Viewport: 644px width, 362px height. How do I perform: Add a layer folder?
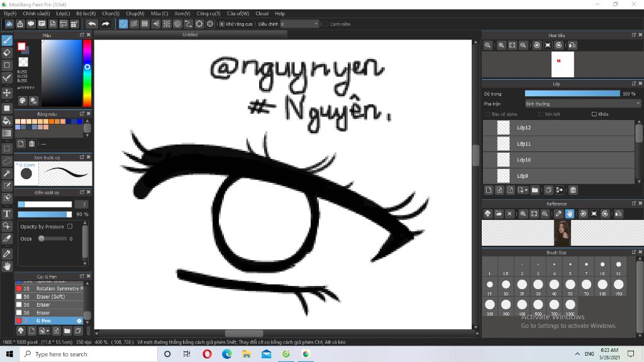535,190
